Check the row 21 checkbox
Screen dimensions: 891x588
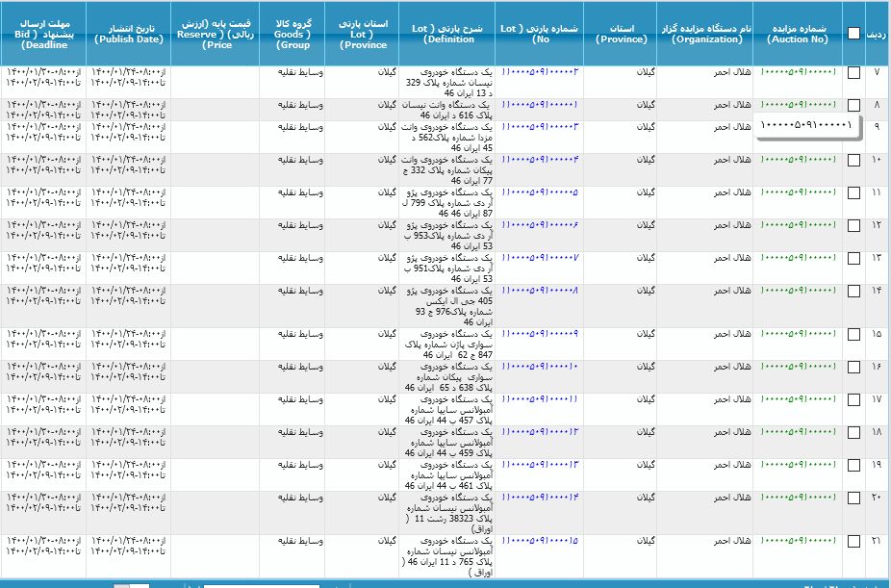853,541
